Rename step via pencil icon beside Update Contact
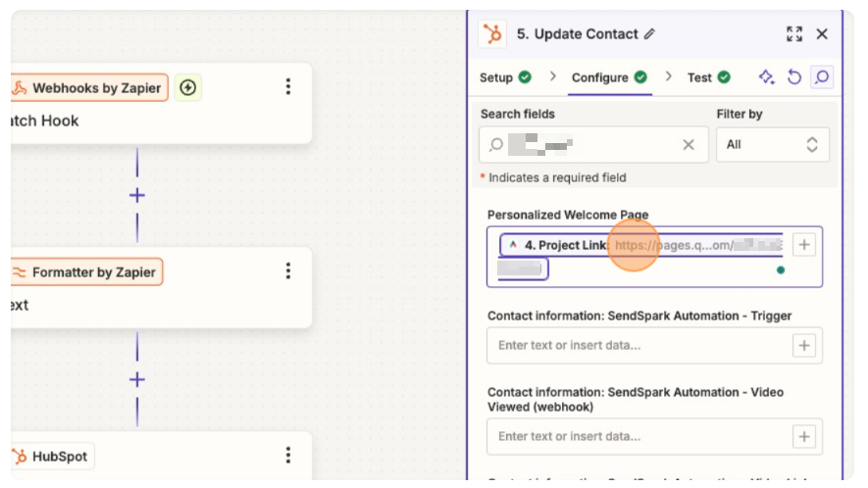 tap(649, 34)
